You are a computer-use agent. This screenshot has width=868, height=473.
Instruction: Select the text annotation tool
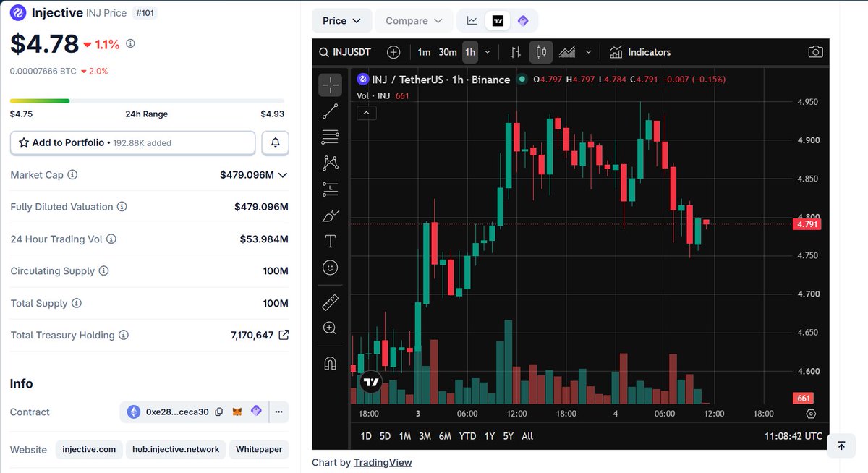click(331, 242)
